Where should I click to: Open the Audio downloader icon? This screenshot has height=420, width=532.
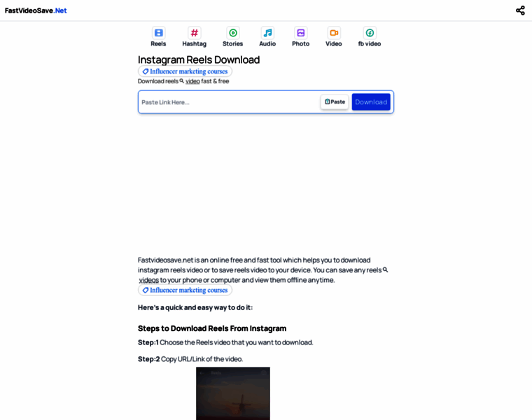(267, 33)
